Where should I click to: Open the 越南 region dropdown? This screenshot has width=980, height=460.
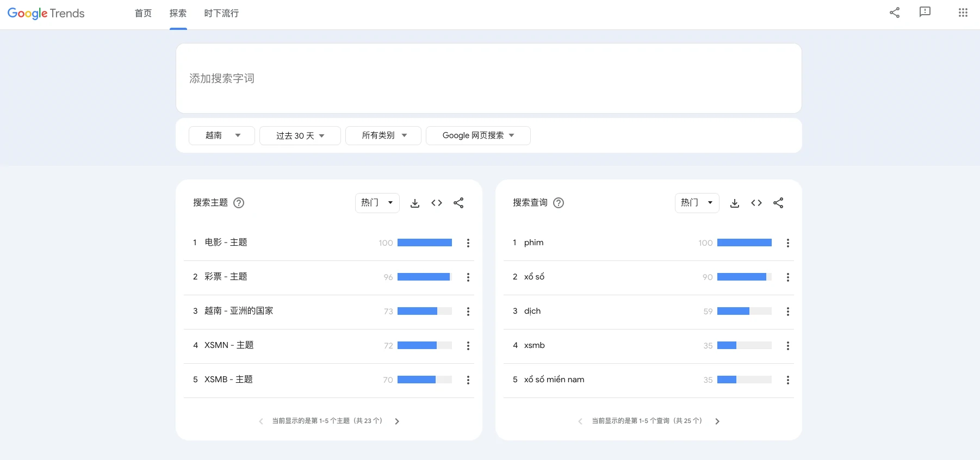[x=222, y=135]
